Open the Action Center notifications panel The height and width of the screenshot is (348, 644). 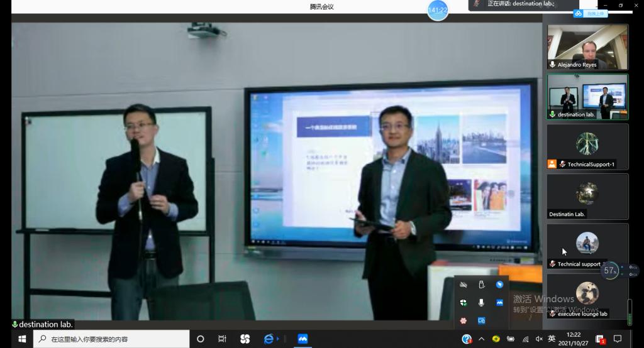(617, 339)
